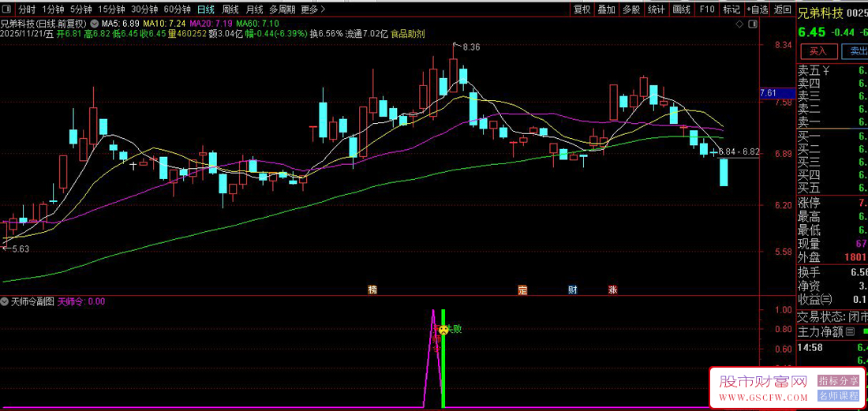Open the F10 company info
868x411 pixels.
(x=707, y=9)
